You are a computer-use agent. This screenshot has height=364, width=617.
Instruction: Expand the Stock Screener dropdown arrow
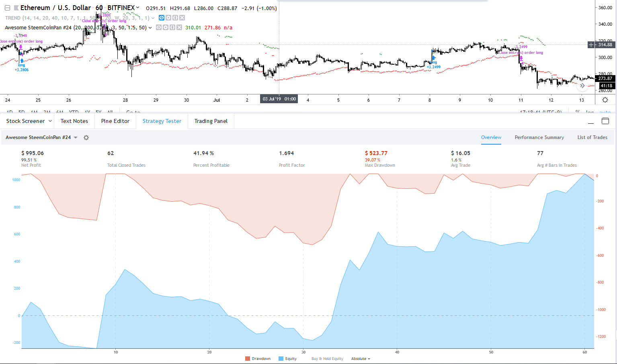click(50, 121)
